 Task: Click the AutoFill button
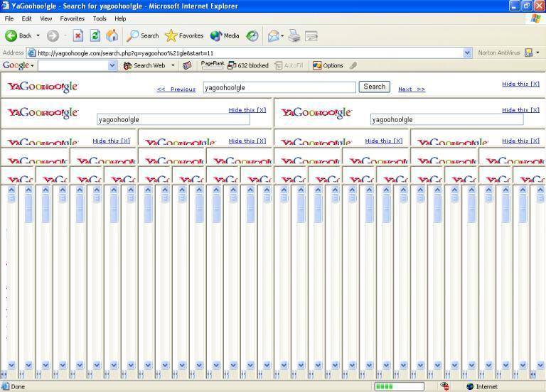pyautogui.click(x=289, y=65)
